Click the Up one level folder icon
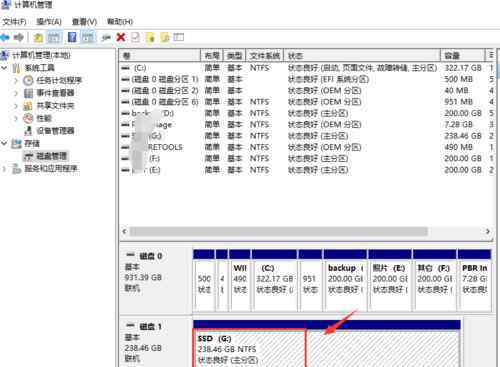The width and height of the screenshot is (500, 367). [x=38, y=37]
